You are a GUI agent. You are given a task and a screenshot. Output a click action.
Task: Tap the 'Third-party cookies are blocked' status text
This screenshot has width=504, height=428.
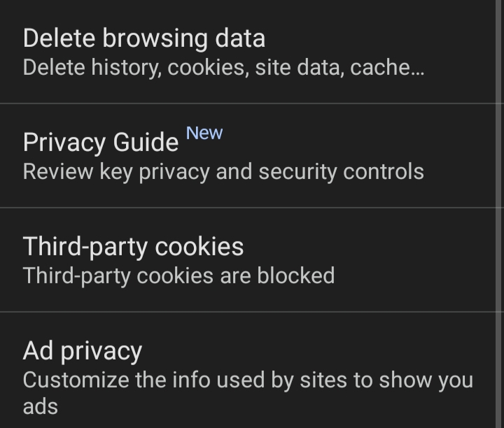pos(178,276)
